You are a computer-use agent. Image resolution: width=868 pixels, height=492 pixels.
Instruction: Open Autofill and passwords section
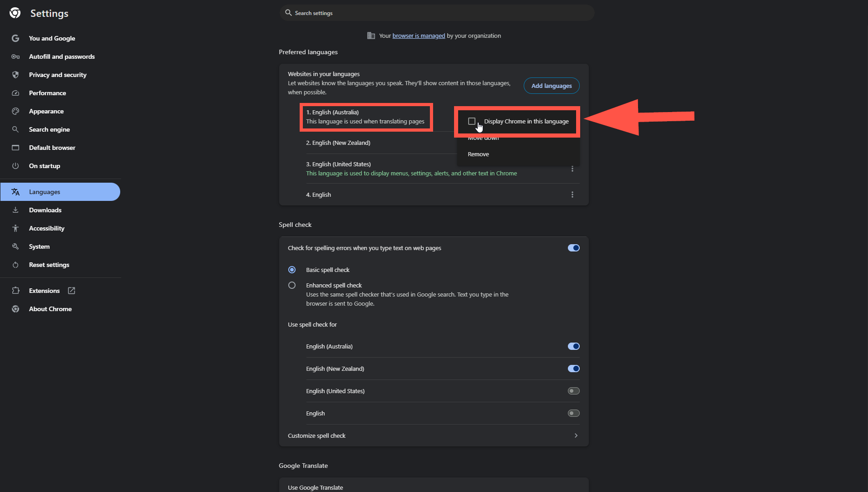pos(62,56)
